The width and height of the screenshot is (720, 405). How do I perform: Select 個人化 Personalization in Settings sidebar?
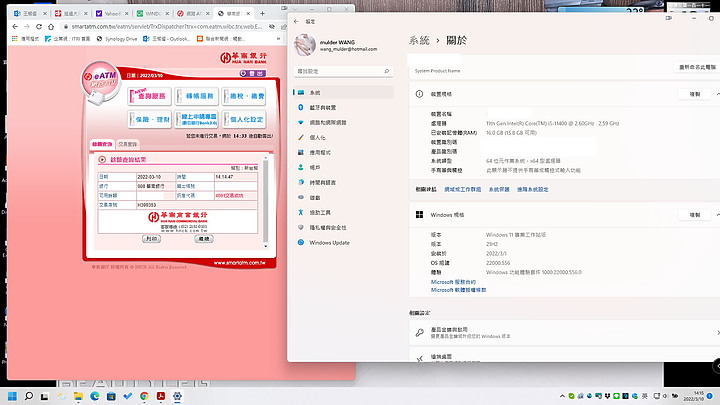(x=343, y=137)
